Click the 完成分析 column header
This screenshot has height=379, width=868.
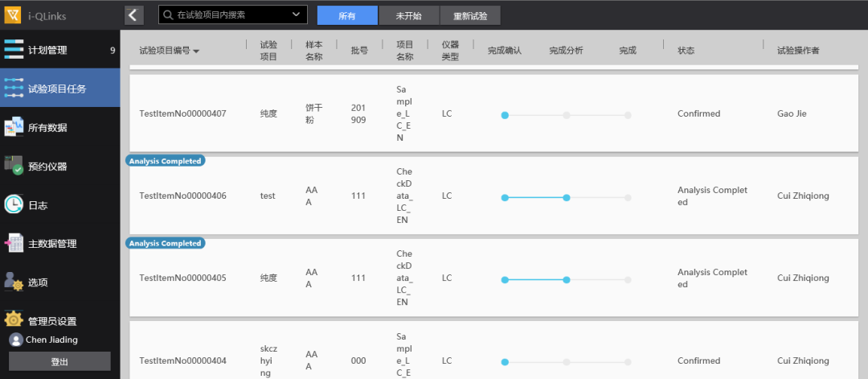click(566, 51)
